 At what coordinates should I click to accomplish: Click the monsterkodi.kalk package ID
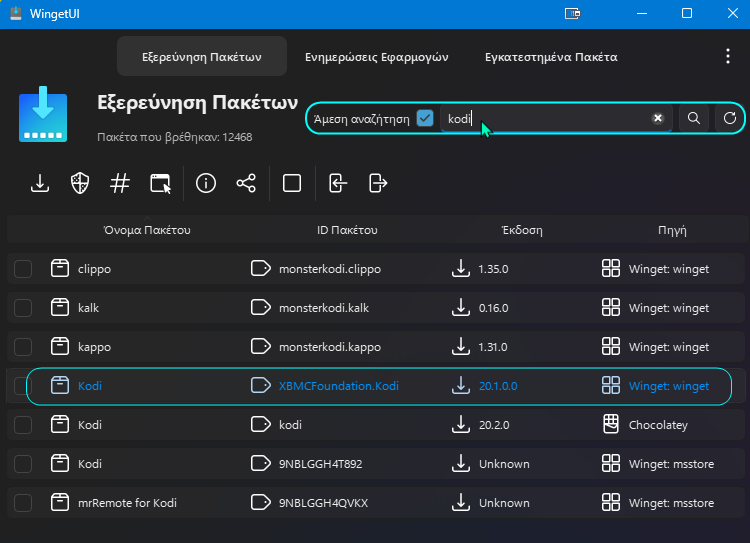coord(324,308)
